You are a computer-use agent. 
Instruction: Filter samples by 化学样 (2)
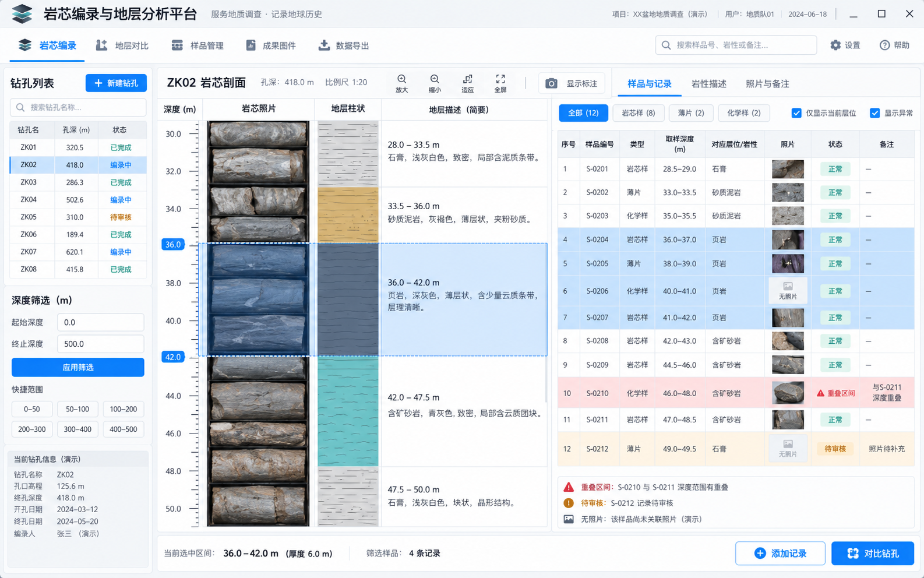click(744, 113)
